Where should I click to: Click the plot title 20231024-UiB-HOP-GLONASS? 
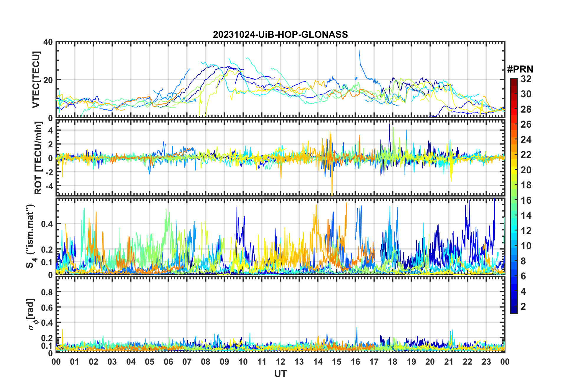pyautogui.click(x=280, y=35)
